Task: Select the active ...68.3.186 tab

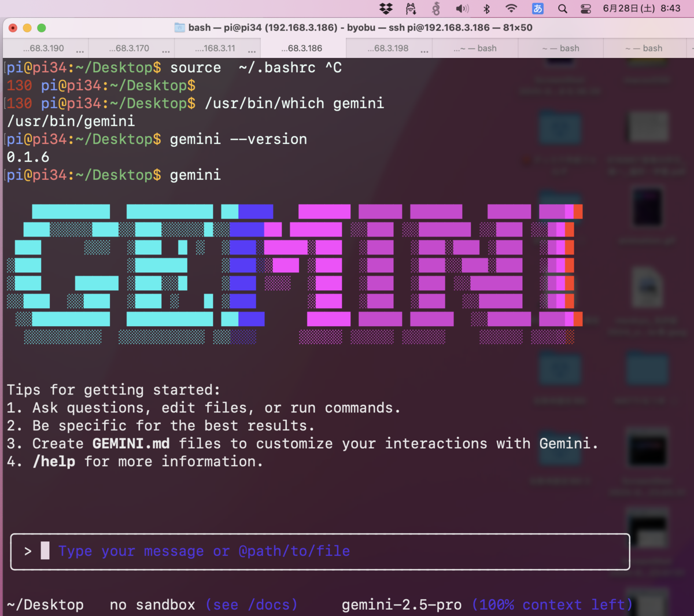Action: tap(302, 49)
